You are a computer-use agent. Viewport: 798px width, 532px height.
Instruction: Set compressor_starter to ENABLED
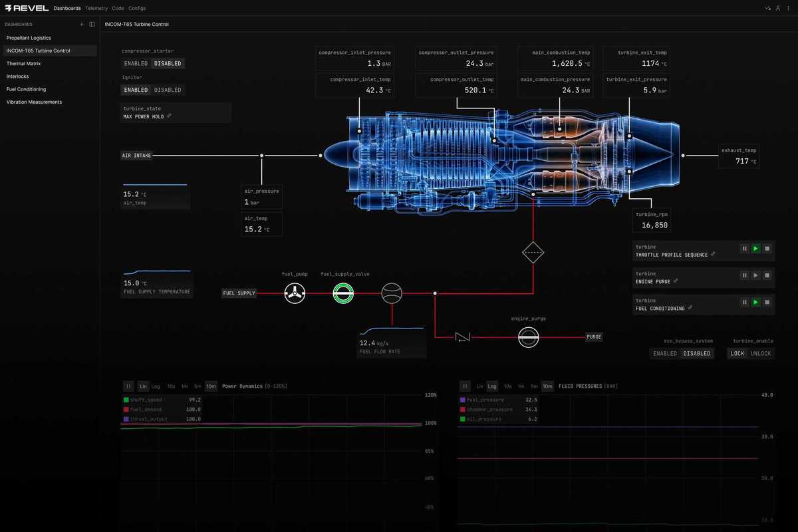[x=136, y=64]
